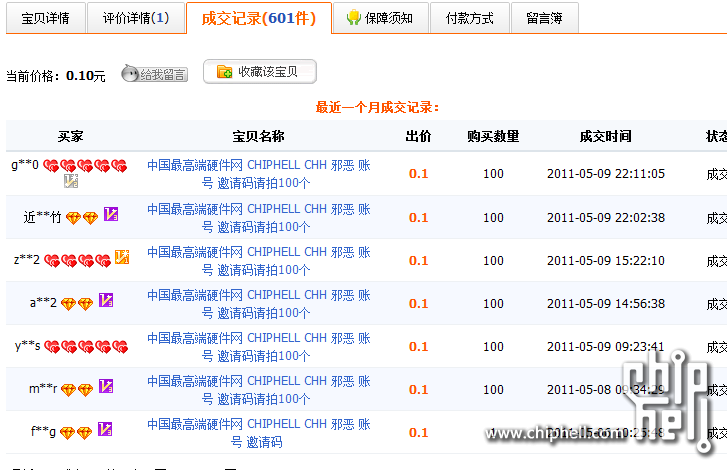Screen dimensions: 727x470
Task: Click the orange VIP badge of z**2
Action: [x=122, y=257]
